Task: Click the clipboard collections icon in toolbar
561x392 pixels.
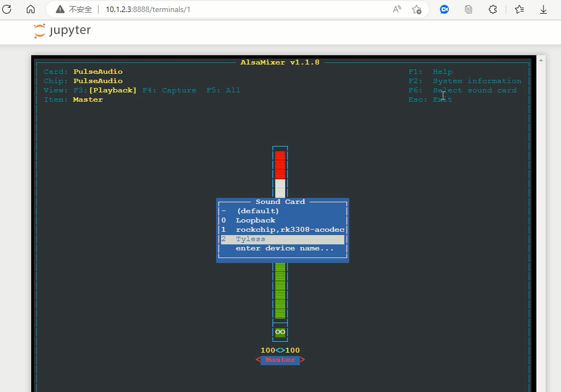Action: [469, 9]
